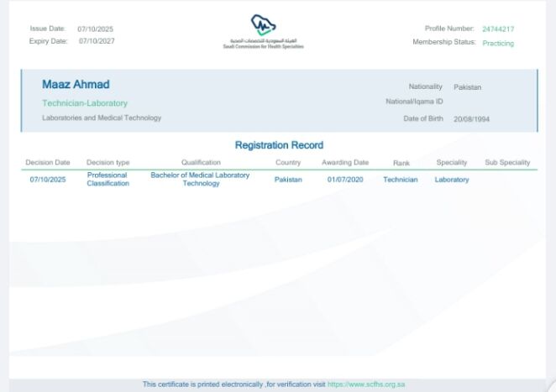Click the Decision type column header
This screenshot has width=556, height=392.
click(108, 162)
